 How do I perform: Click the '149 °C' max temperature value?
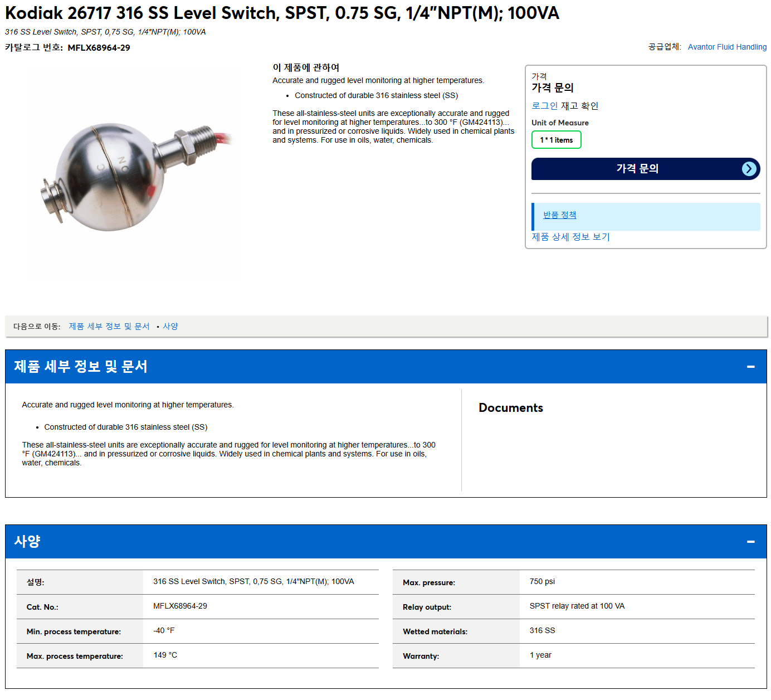pos(165,655)
